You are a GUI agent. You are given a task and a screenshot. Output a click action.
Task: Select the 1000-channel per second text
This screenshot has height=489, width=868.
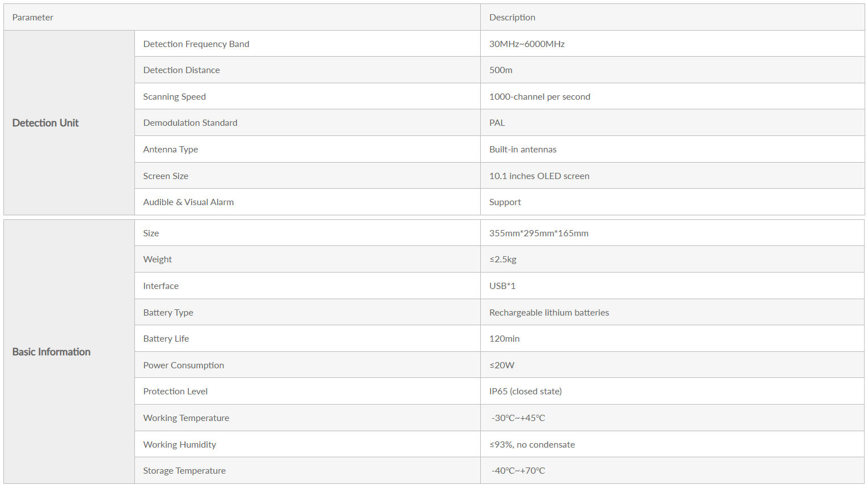coord(540,97)
